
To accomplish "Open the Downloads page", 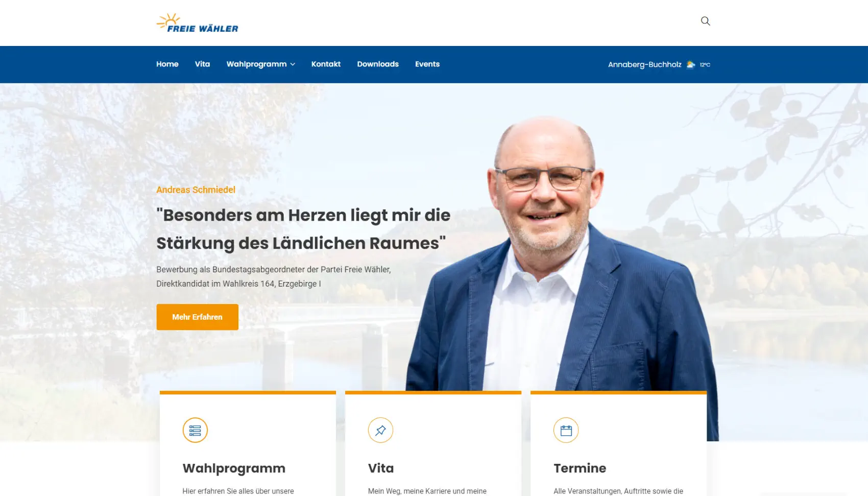I will [x=378, y=64].
